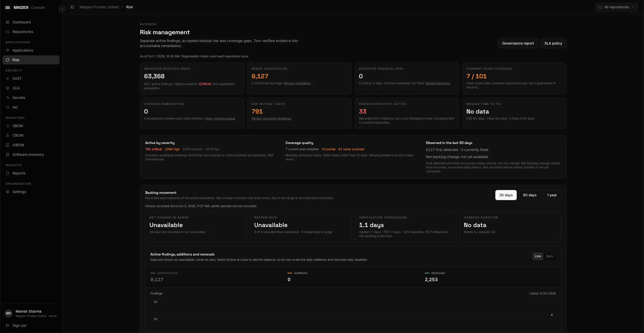Toggle the Removals series legend
The height and width of the screenshot is (333, 644).
point(435,273)
